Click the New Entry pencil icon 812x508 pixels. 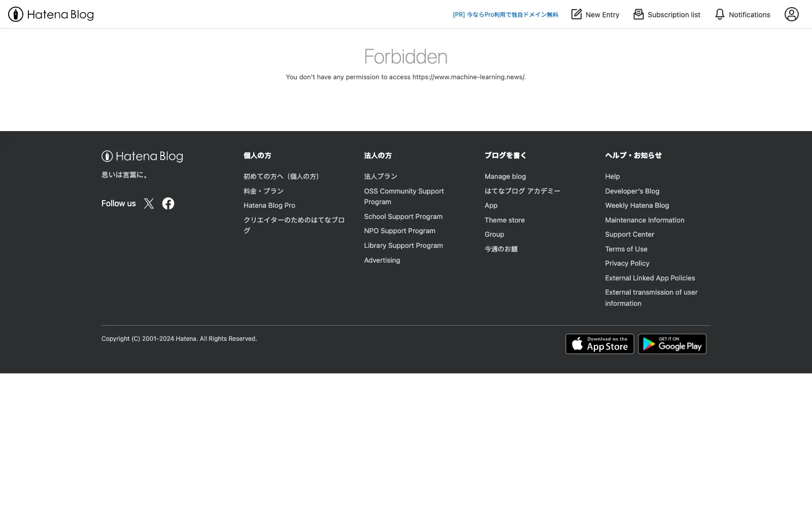(x=577, y=14)
